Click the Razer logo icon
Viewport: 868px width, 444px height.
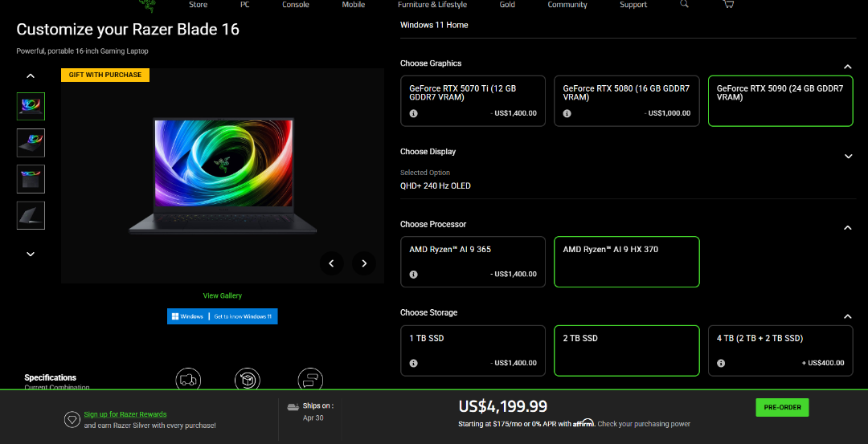pos(147,5)
